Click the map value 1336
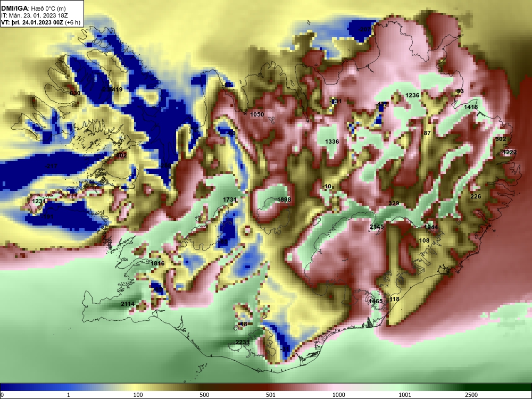Image resolution: width=532 pixels, height=399 pixels. [332, 142]
